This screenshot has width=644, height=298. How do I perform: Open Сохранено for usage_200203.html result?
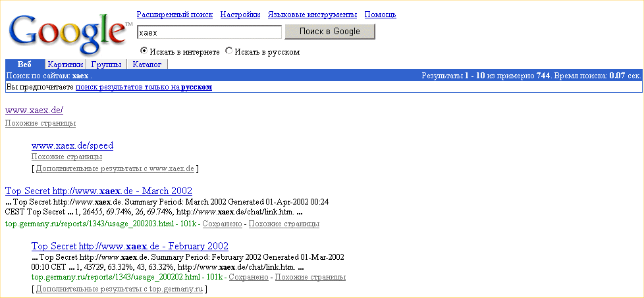coord(222,224)
